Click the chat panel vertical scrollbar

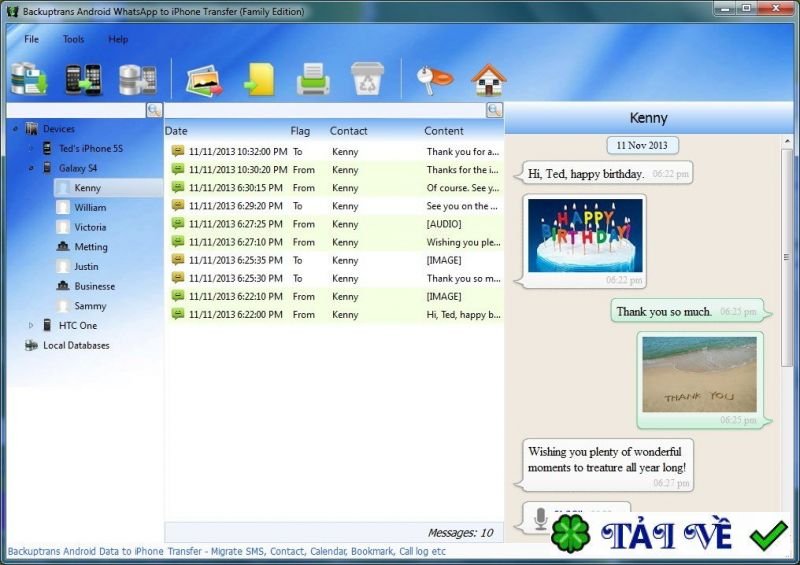click(789, 260)
